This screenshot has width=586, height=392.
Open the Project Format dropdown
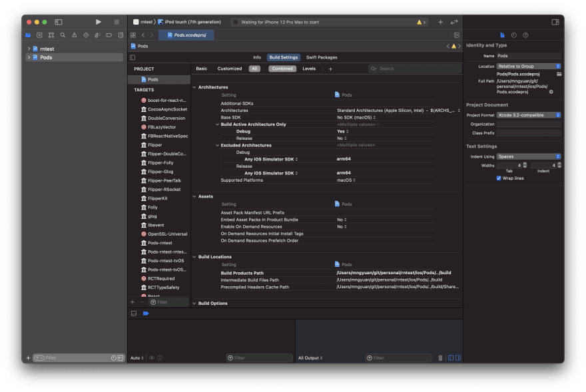(529, 115)
